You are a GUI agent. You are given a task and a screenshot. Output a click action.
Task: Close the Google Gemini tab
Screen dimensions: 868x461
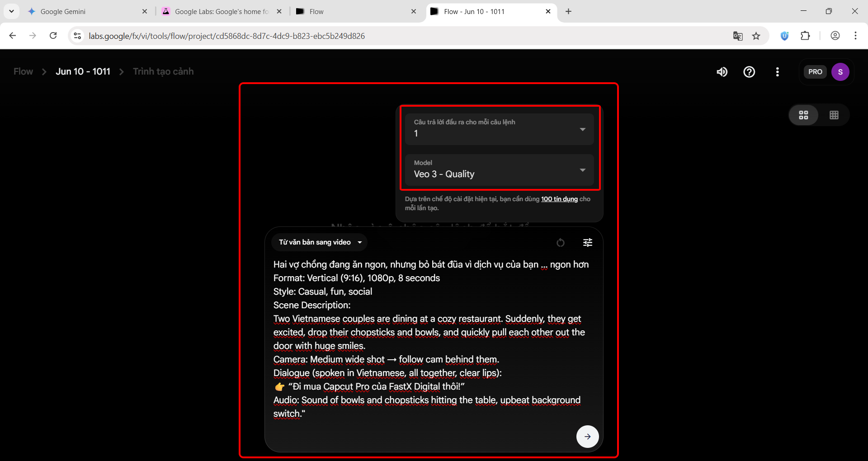click(x=145, y=11)
